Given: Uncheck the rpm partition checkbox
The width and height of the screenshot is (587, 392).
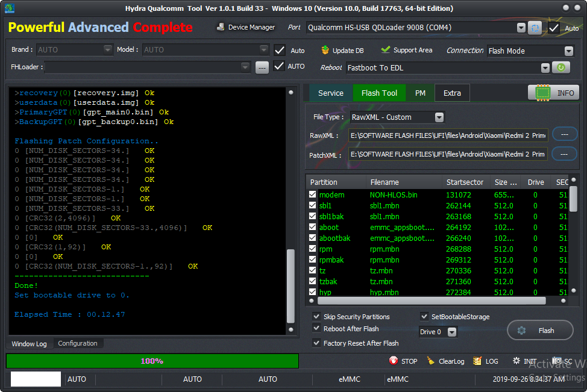Looking at the screenshot, I should (x=313, y=249).
